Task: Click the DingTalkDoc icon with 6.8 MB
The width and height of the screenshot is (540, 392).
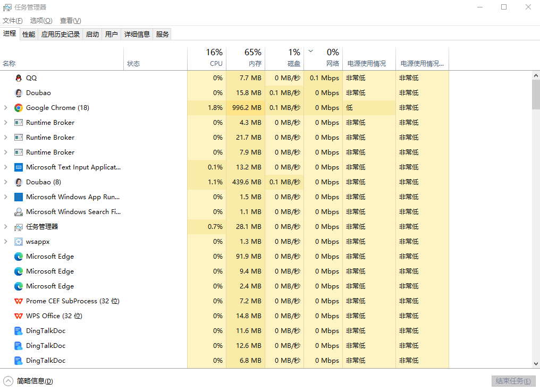Action: pyautogui.click(x=19, y=361)
